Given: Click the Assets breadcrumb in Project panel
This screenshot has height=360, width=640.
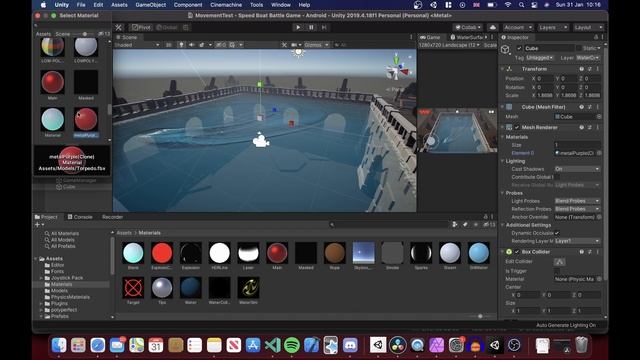Looking at the screenshot, I should (x=124, y=233).
